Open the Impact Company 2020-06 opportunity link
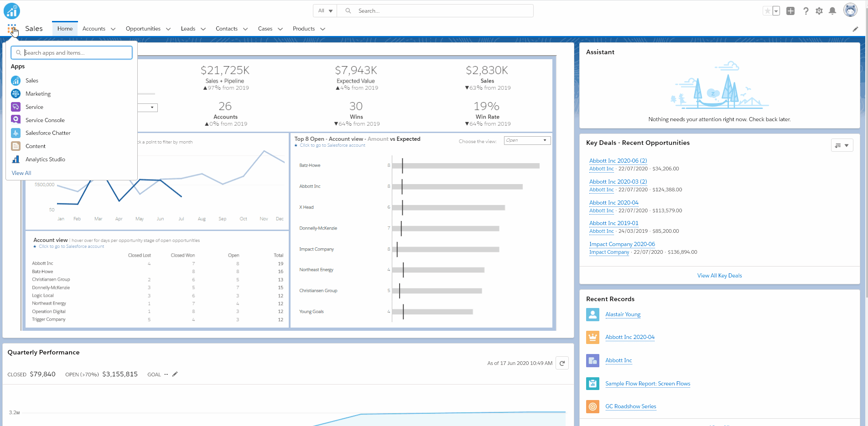The width and height of the screenshot is (868, 426). tap(622, 244)
